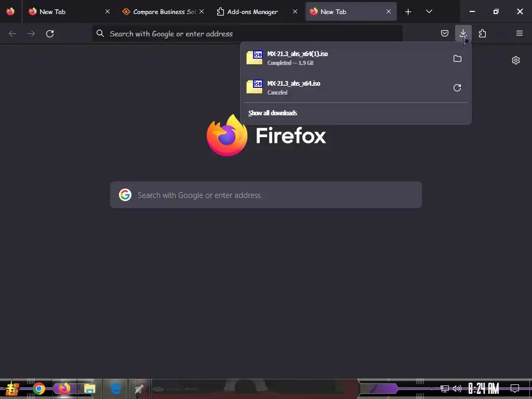This screenshot has height=399, width=532.
Task: Close the first New Tab tab
Action: [107, 11]
